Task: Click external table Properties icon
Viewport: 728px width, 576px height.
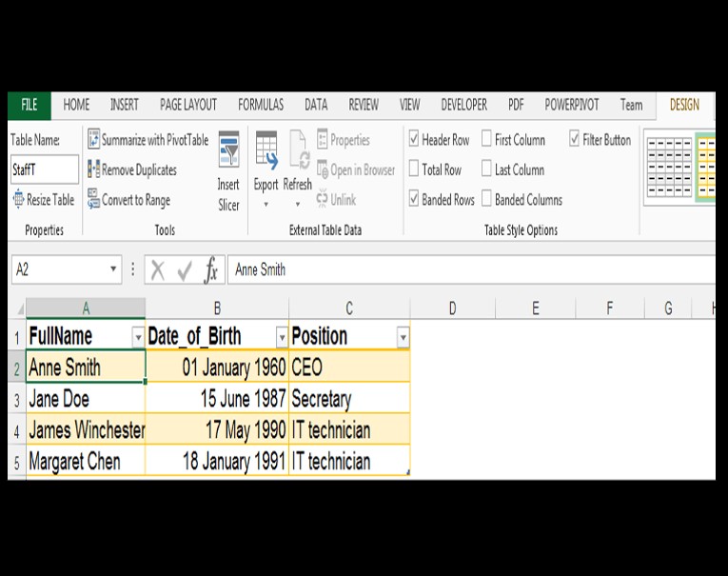Action: click(323, 139)
